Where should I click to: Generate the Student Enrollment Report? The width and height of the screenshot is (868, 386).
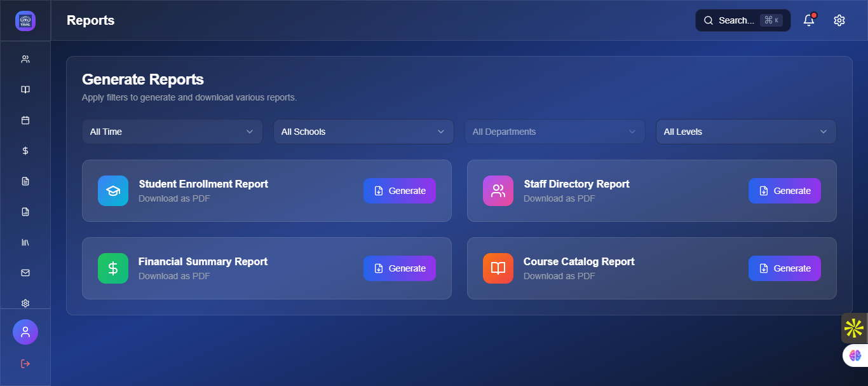[x=400, y=191]
